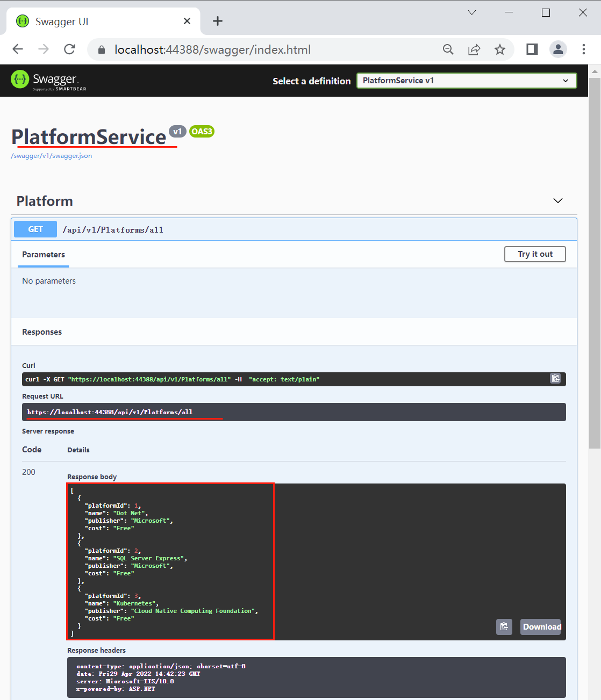The image size is (601, 700).
Task: Share this page via share icon
Action: point(474,49)
